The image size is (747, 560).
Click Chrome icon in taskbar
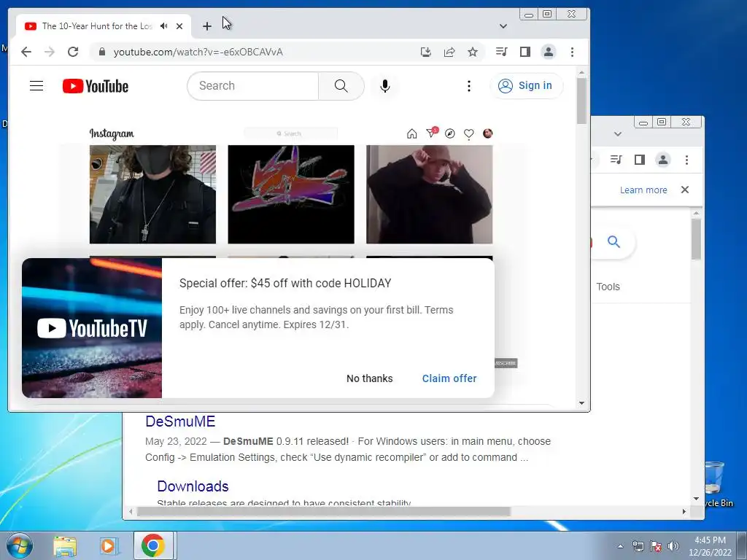[153, 545]
